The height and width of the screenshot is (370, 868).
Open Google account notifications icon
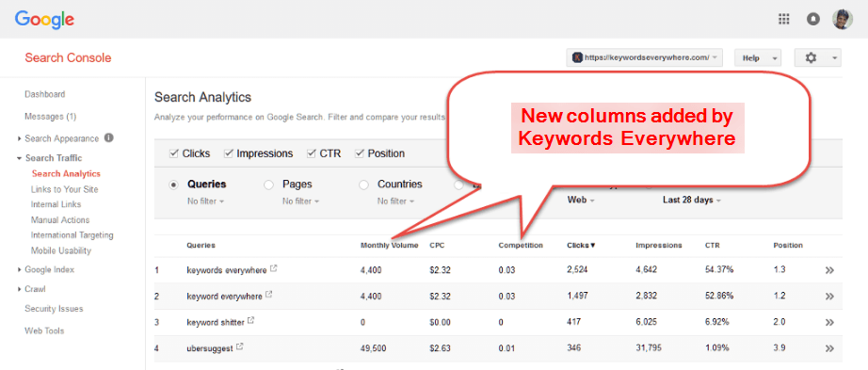(813, 19)
